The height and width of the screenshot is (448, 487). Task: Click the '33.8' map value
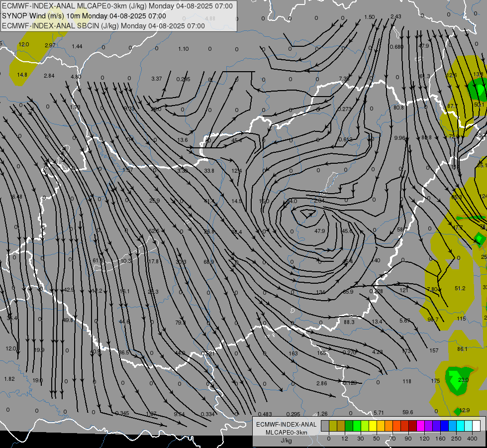209,171
